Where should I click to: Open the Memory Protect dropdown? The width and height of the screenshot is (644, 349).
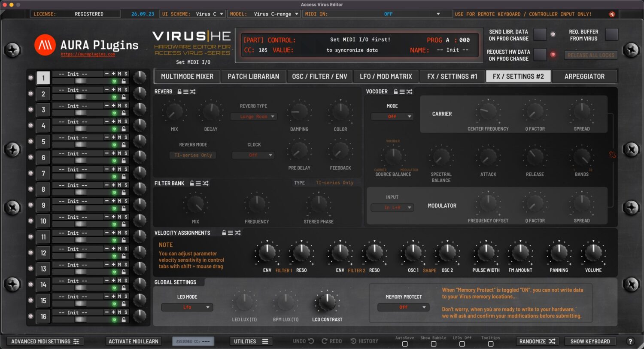point(404,307)
